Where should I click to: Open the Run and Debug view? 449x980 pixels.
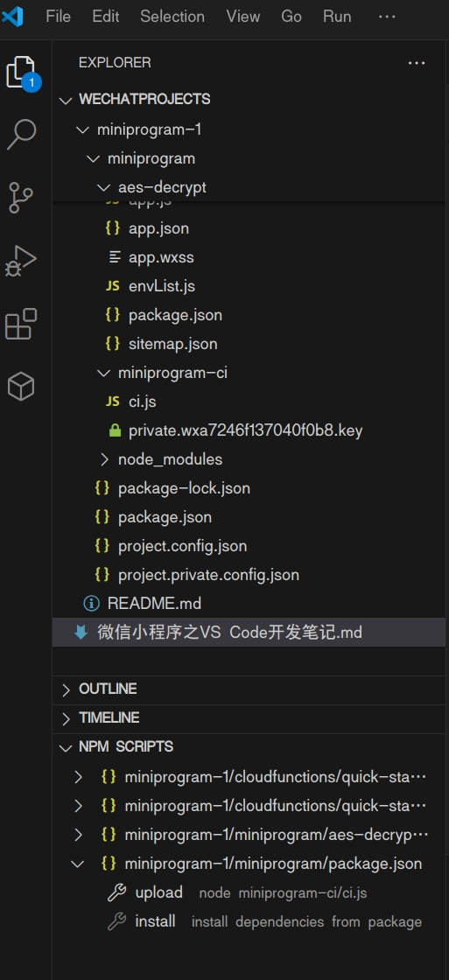pyautogui.click(x=21, y=262)
